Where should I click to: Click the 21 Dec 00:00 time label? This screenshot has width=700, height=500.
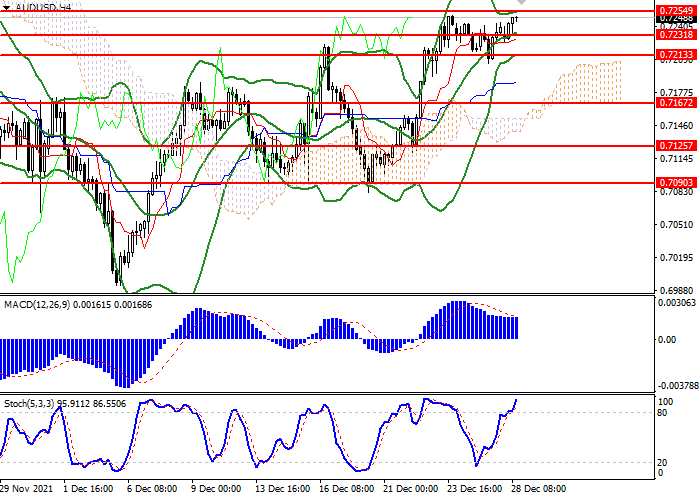(410, 489)
